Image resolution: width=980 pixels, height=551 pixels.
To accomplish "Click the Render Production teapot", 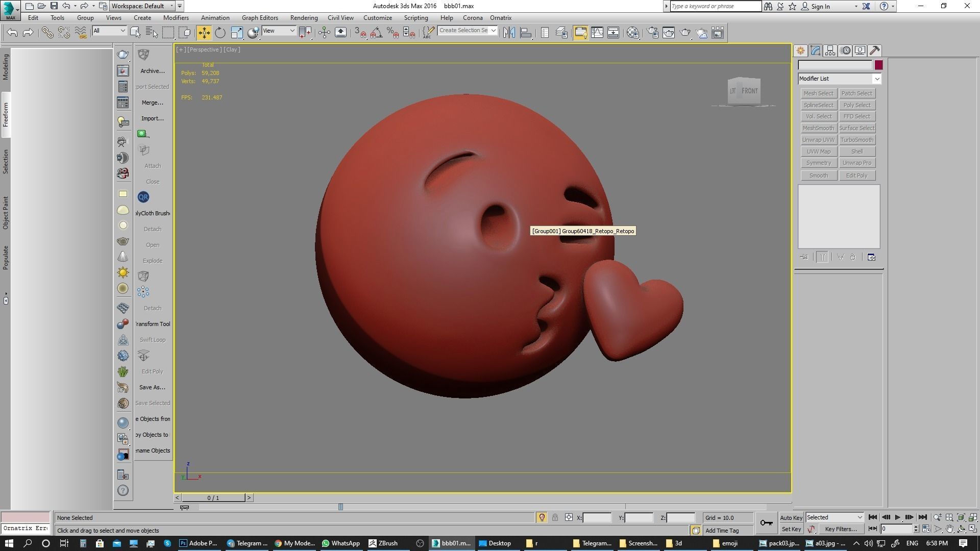I will coord(685,33).
